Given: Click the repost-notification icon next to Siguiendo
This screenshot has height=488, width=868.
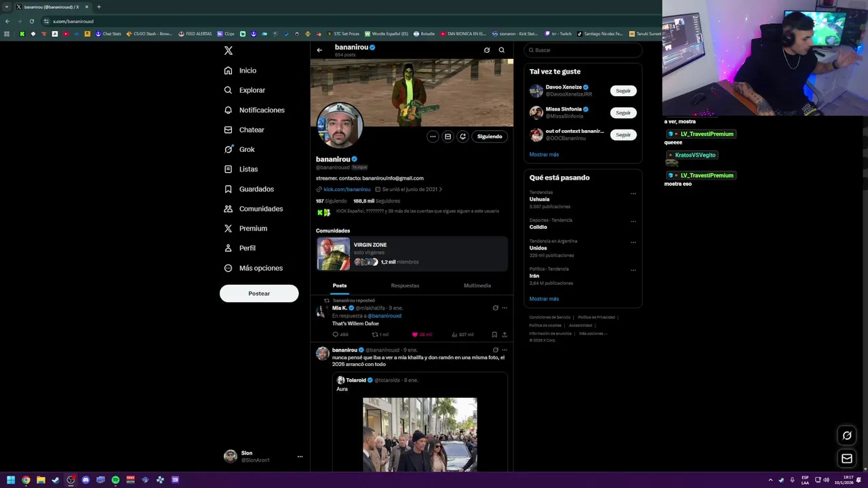Looking at the screenshot, I should coord(462,136).
